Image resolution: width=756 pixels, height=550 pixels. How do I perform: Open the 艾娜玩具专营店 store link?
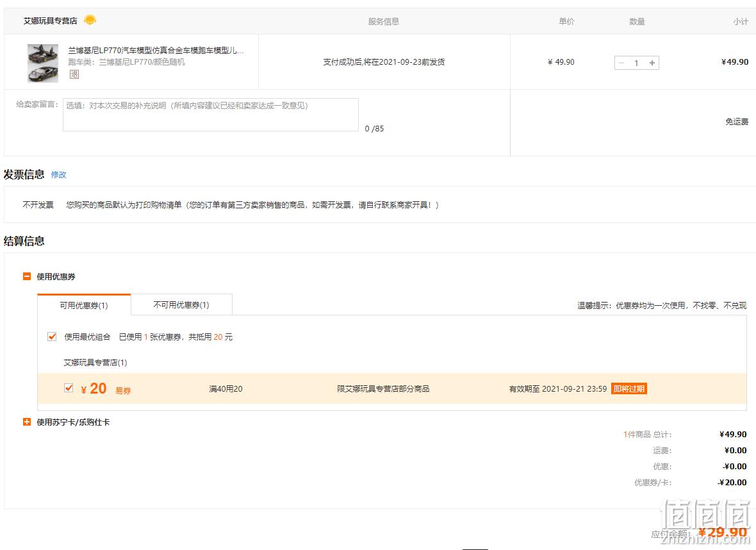click(50, 21)
